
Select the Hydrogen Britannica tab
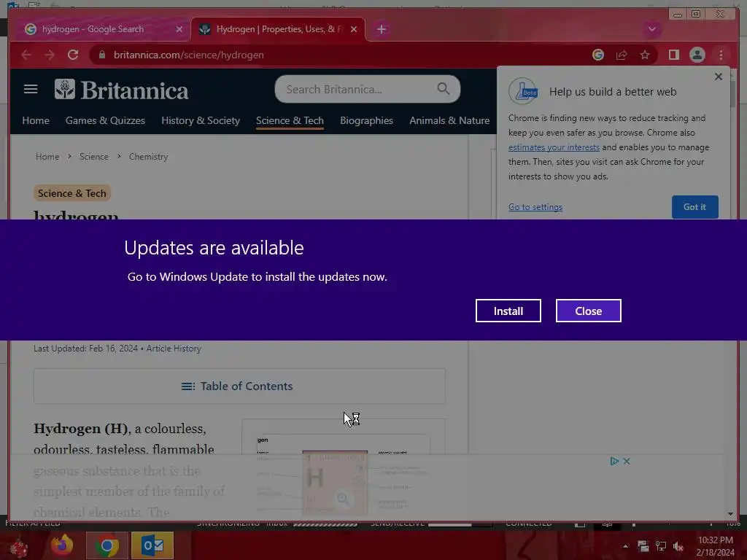(x=279, y=29)
